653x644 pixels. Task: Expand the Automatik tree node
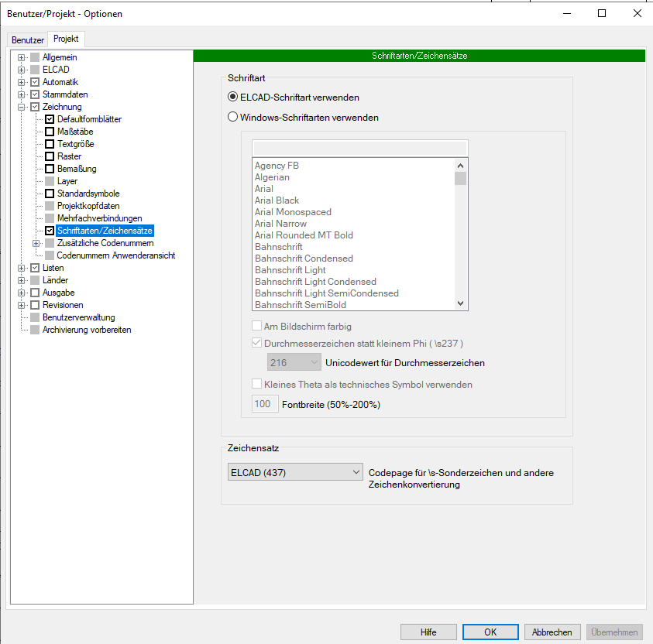point(21,82)
